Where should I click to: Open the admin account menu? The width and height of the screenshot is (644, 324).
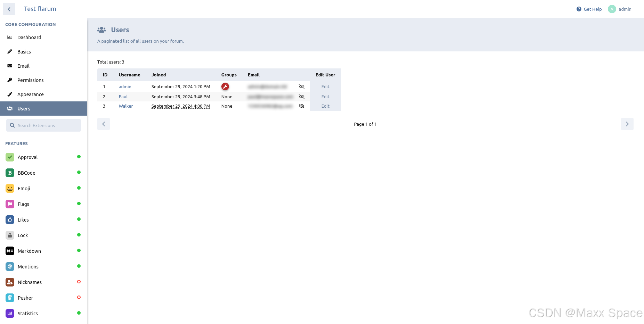click(x=620, y=9)
